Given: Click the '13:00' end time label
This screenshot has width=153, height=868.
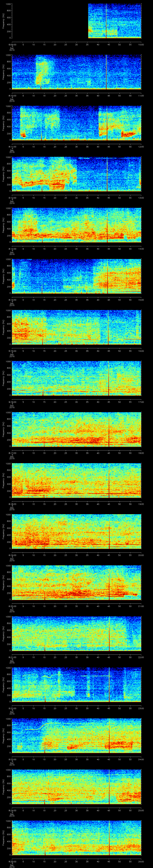Looking at the screenshot, I should tap(141, 198).
